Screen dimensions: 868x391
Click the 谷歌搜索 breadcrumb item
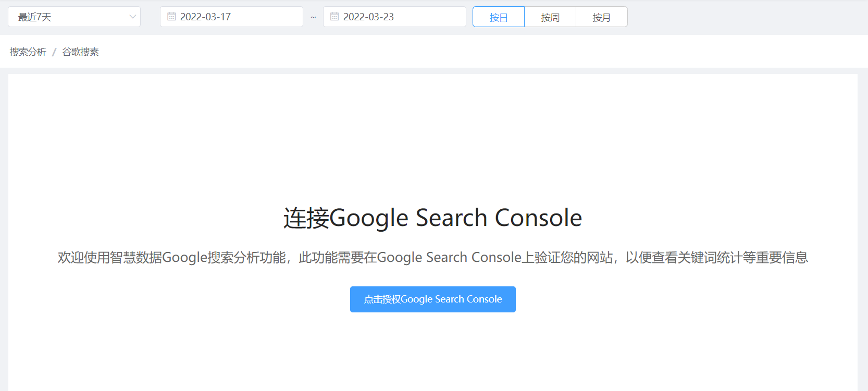pos(80,52)
